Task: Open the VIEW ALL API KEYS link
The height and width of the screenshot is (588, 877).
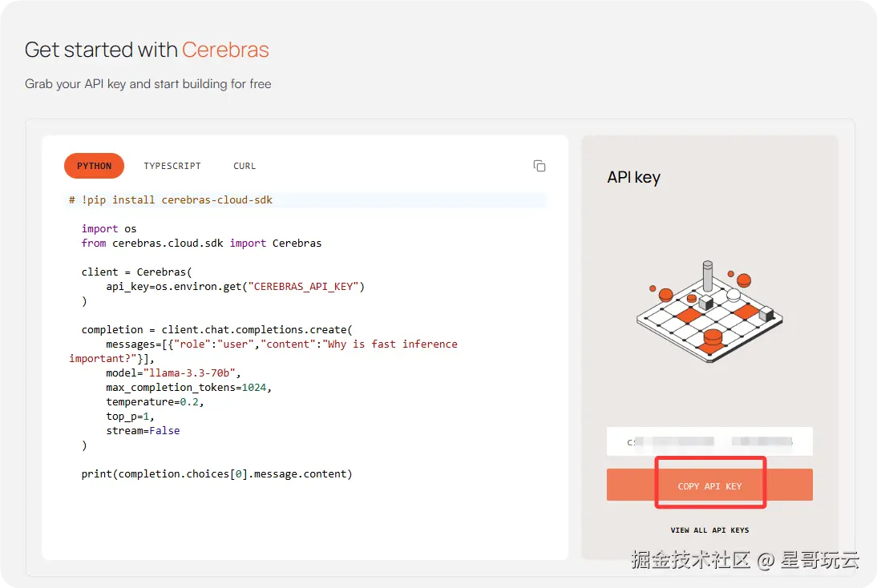Action: click(709, 530)
